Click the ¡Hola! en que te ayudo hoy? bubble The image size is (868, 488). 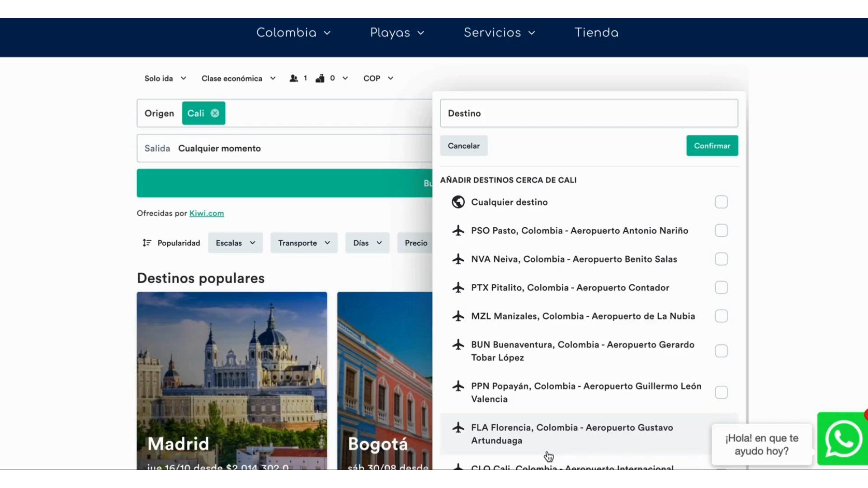762,445
